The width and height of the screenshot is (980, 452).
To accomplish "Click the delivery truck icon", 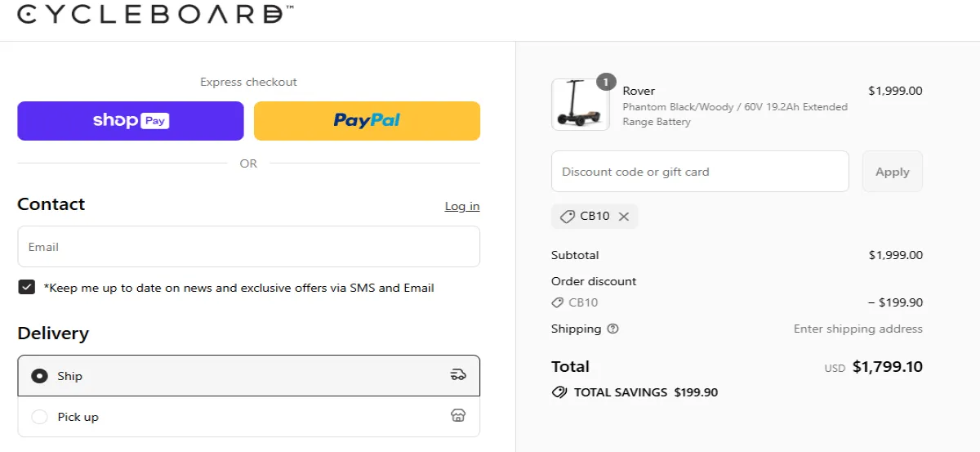I will click(458, 375).
